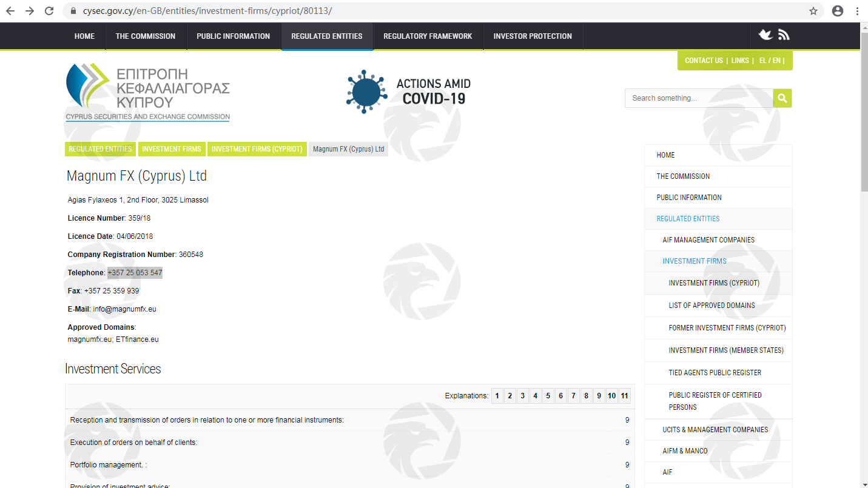Click LINKS in green bar

click(740, 61)
